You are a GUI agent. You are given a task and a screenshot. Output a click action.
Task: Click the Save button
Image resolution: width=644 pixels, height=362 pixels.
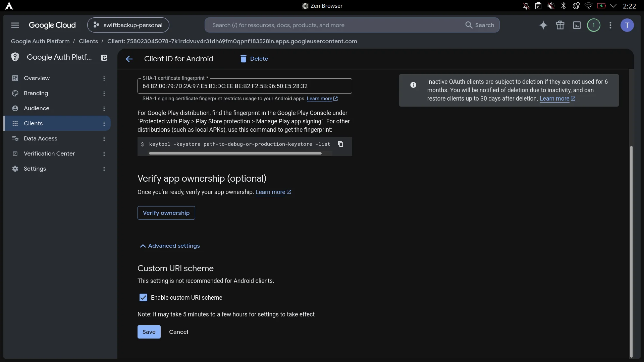tap(149, 332)
